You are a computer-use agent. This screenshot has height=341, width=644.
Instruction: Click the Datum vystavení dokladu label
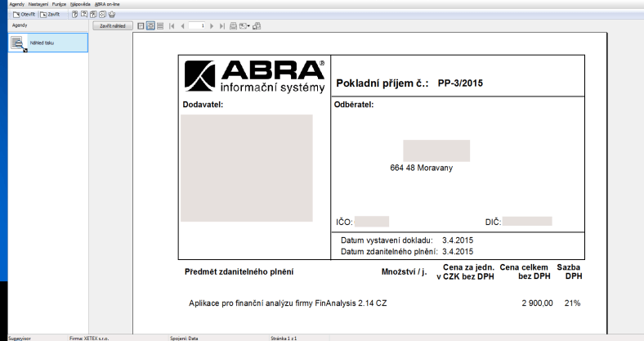pos(387,240)
